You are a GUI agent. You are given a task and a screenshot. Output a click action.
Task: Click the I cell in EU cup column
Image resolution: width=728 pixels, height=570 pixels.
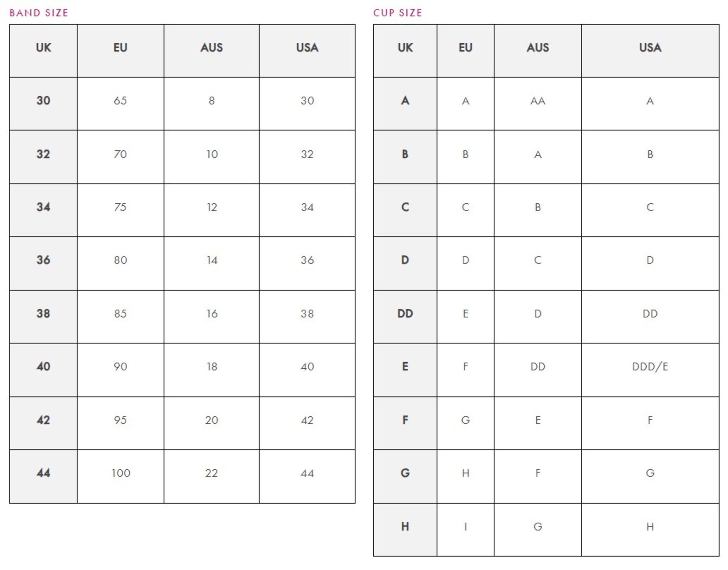pos(465,526)
